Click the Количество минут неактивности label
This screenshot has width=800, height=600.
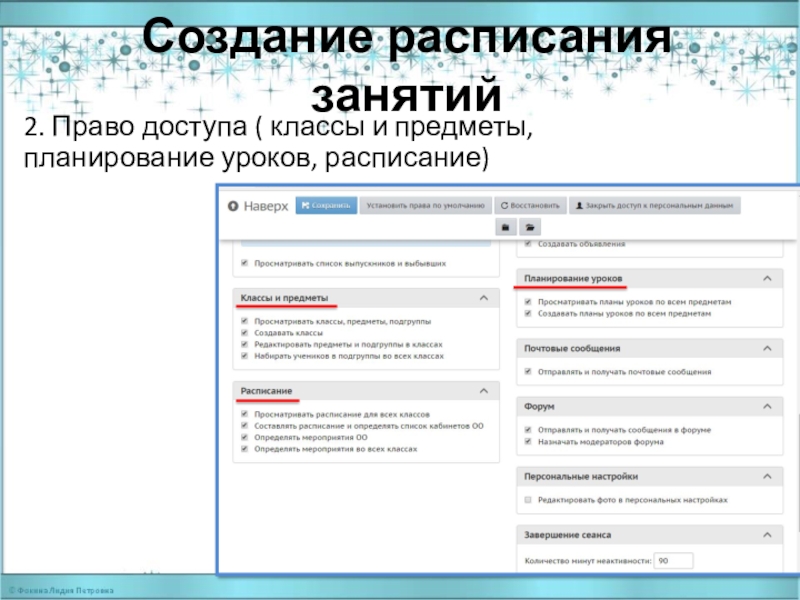pos(588,561)
